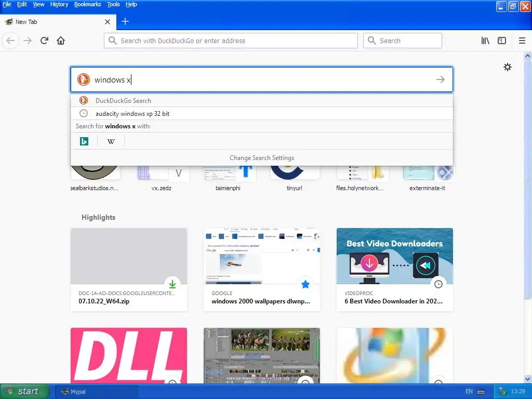This screenshot has height=399, width=532.
Task: Click inside the windows x search box
Action: point(262,79)
